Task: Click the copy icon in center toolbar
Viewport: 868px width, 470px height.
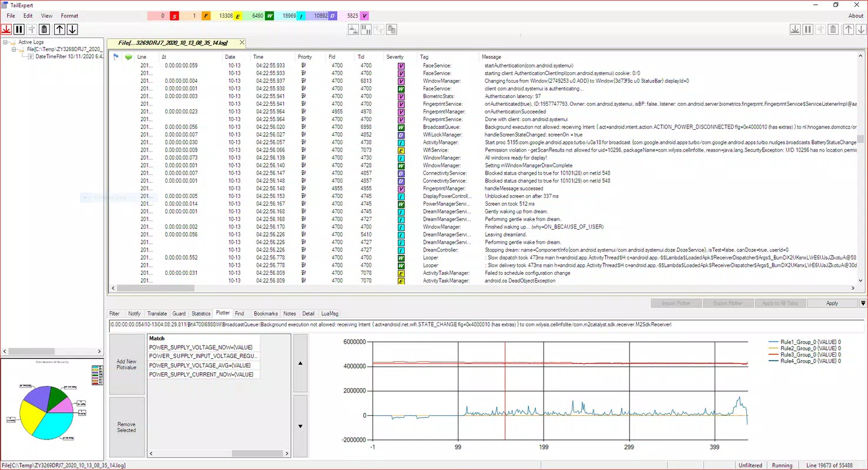Action: [x=391, y=29]
